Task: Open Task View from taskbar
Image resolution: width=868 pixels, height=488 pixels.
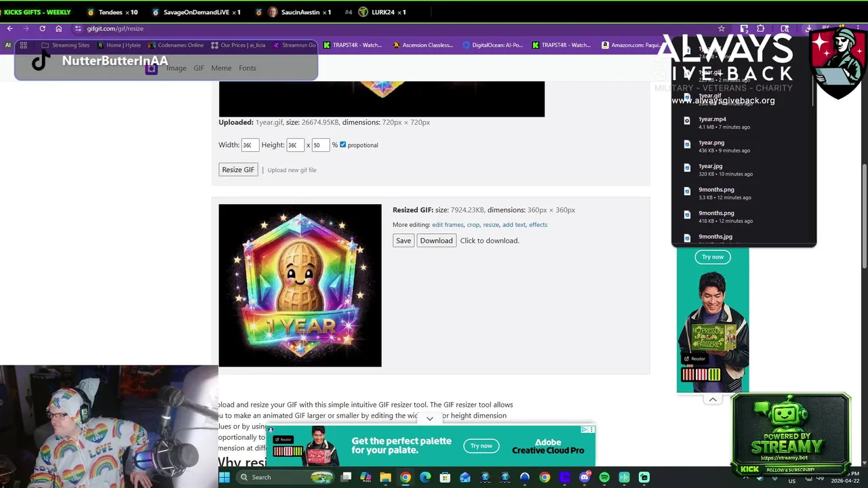Action: (346, 477)
